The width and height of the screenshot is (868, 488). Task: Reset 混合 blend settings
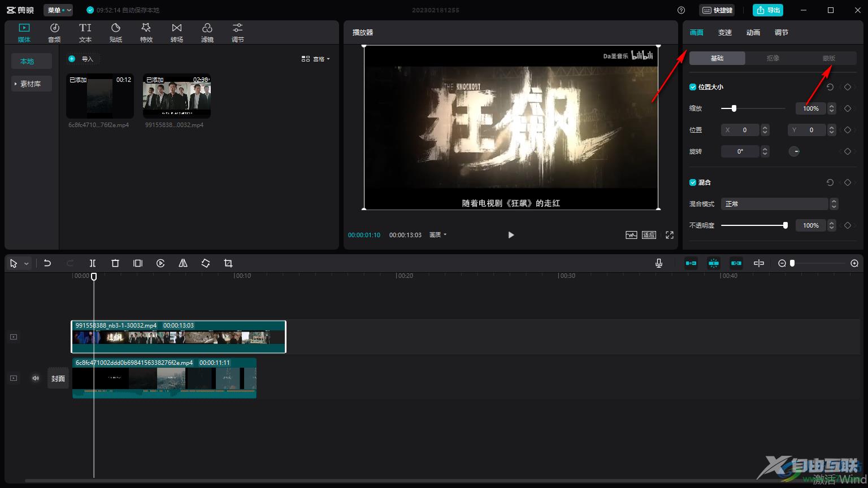click(x=830, y=182)
